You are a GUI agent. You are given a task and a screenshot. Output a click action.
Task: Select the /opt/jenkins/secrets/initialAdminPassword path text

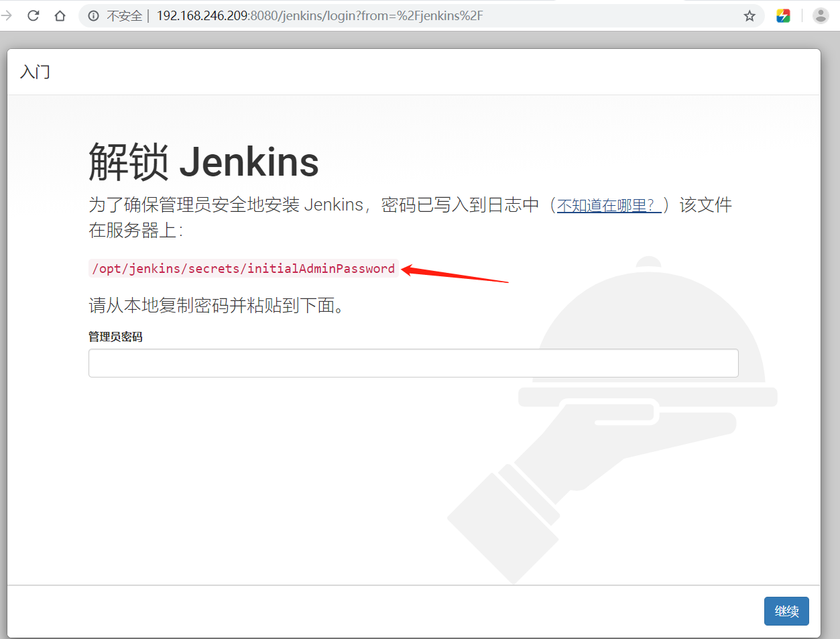(243, 268)
